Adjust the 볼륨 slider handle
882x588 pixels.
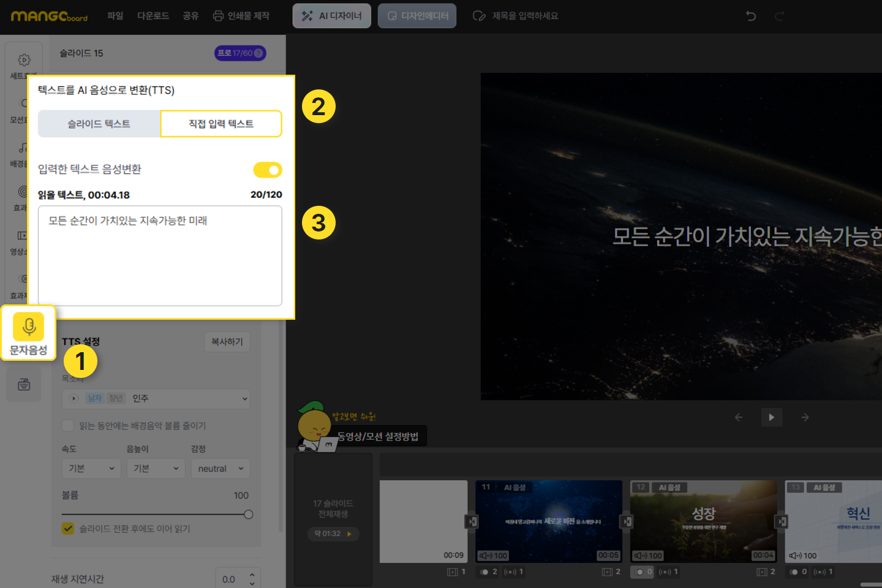pos(248,514)
